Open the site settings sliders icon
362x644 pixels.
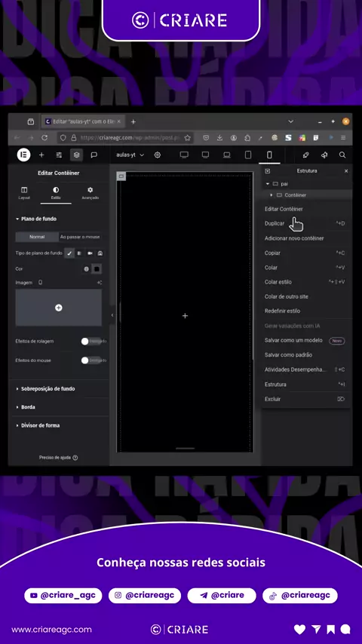pos(59,155)
